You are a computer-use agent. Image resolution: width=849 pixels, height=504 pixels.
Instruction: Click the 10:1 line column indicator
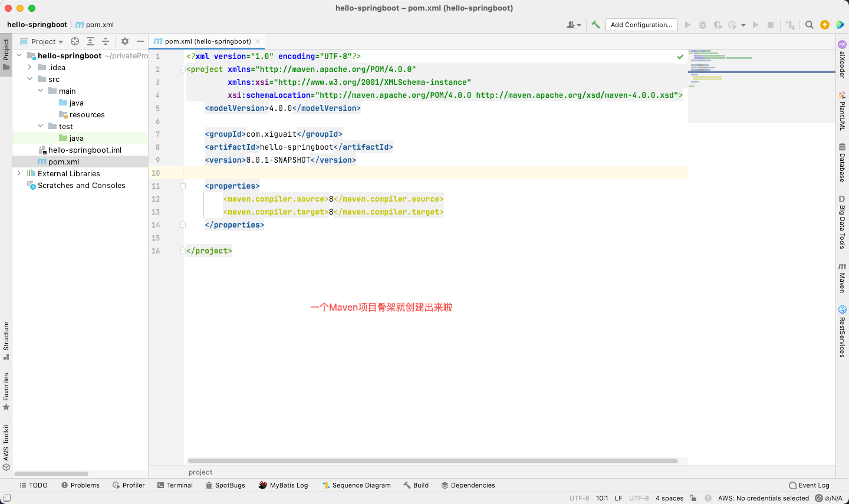point(602,498)
